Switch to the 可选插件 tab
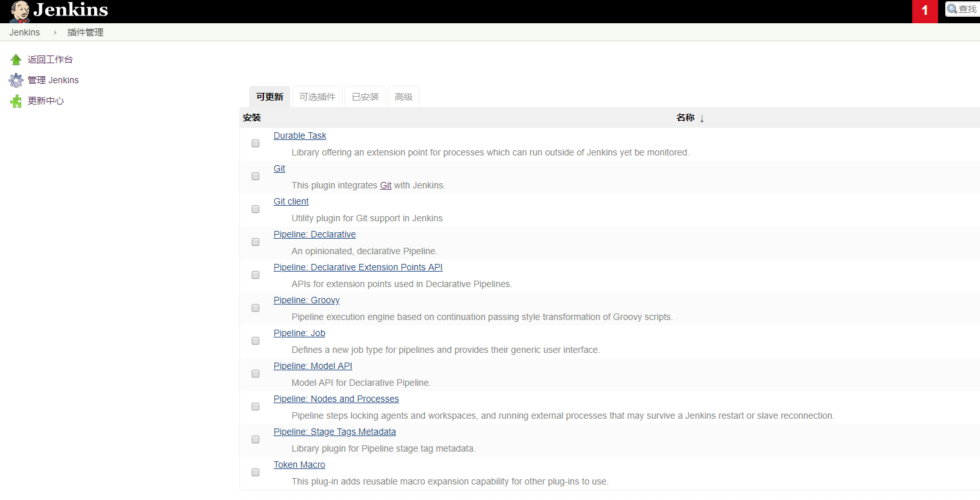The height and width of the screenshot is (500, 980). (x=317, y=96)
